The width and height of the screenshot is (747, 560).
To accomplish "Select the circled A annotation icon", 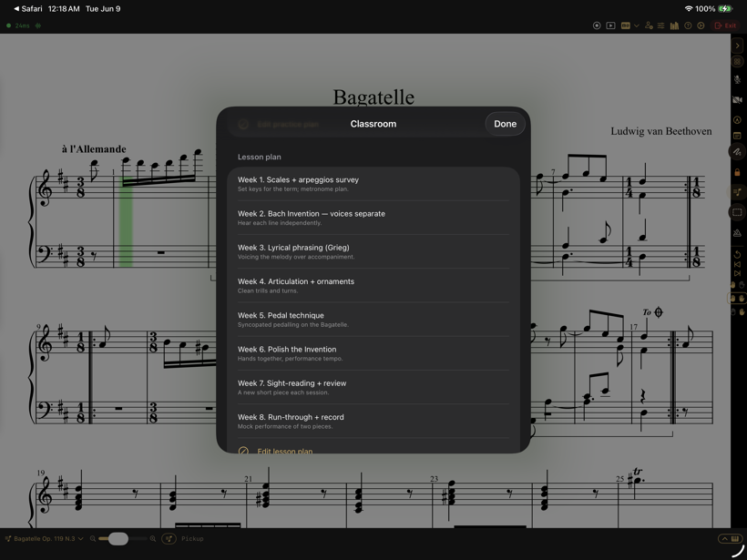I will click(738, 120).
